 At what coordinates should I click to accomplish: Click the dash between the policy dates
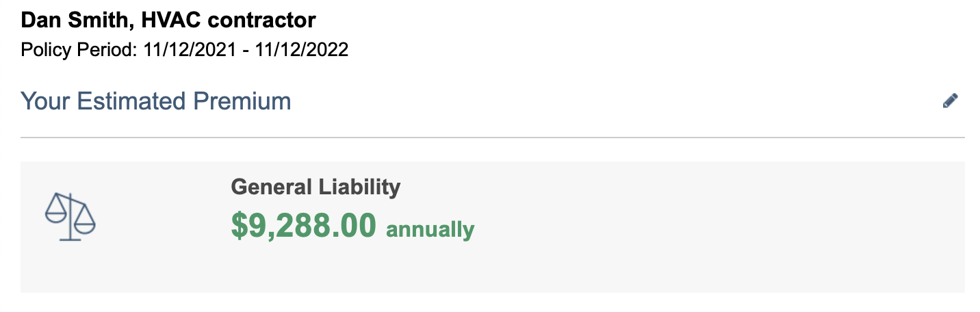pos(246,50)
